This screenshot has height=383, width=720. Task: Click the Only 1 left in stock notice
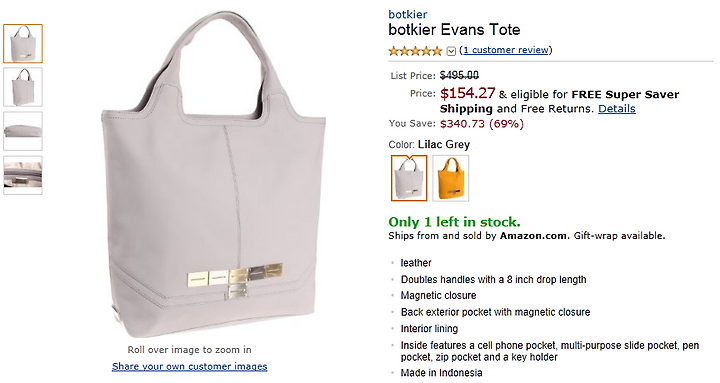tap(454, 222)
